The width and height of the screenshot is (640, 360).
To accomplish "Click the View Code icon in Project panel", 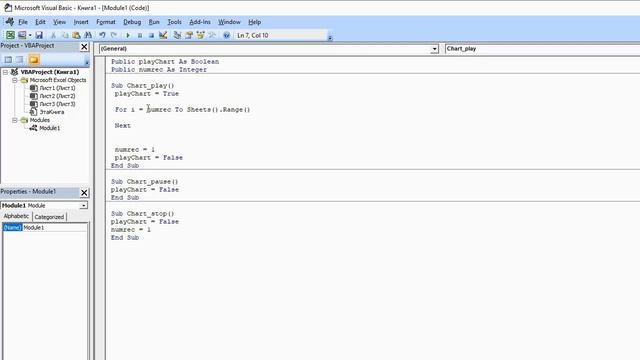I will 8,60.
